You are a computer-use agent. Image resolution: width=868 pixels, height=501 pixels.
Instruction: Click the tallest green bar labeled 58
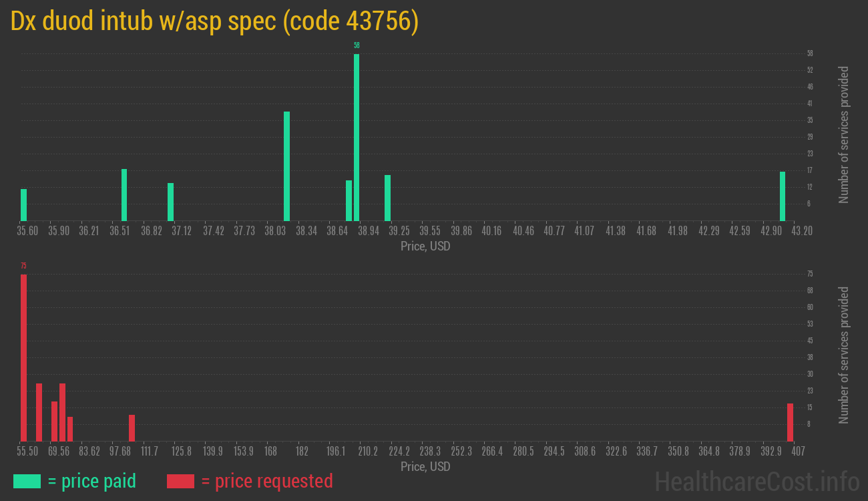357,137
